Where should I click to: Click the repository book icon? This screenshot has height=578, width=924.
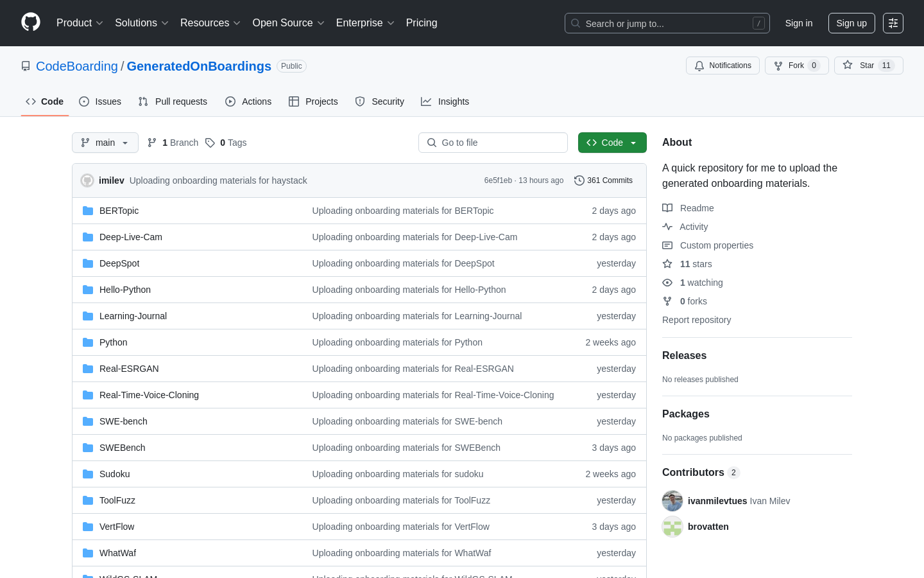(26, 66)
